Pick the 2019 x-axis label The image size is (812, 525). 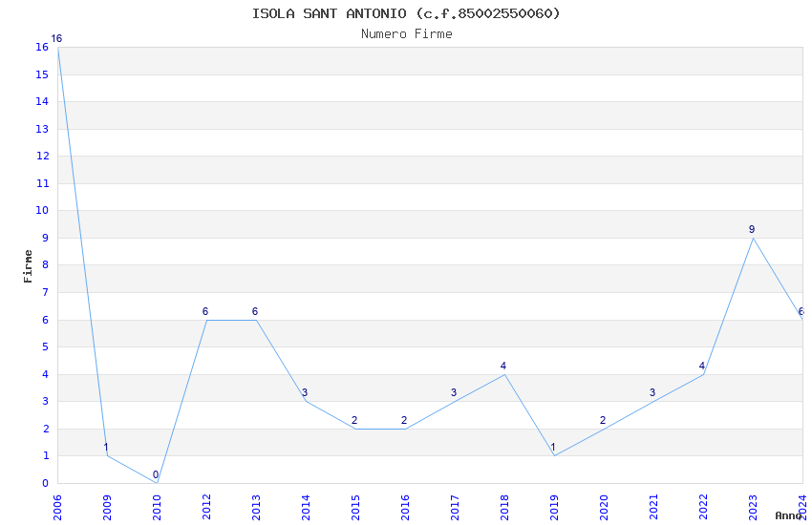(x=554, y=508)
